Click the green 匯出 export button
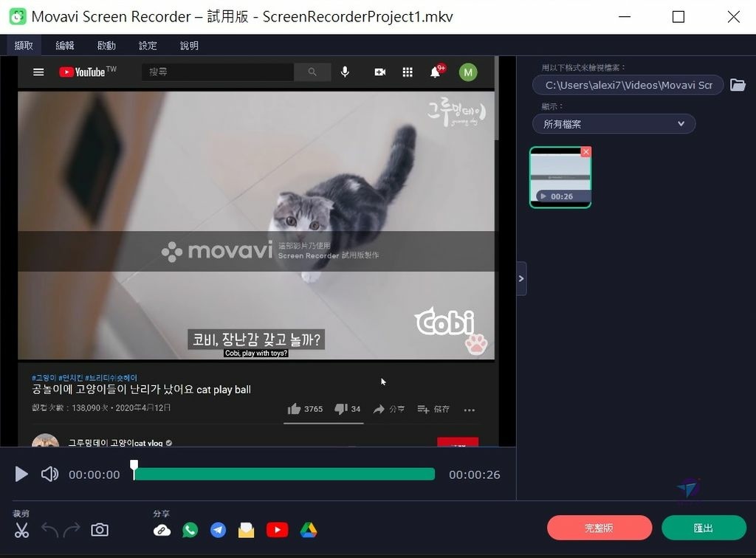The image size is (756, 558). tap(704, 528)
